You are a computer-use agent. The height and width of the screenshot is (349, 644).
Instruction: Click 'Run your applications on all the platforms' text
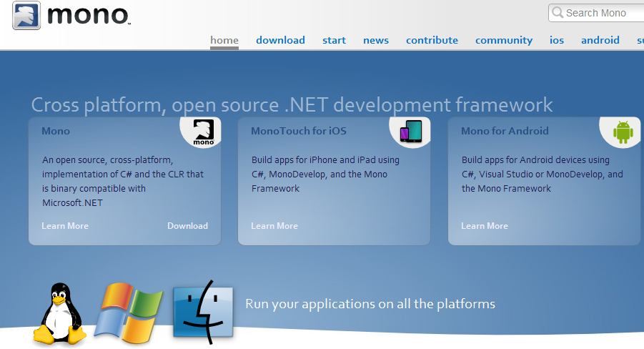370,304
